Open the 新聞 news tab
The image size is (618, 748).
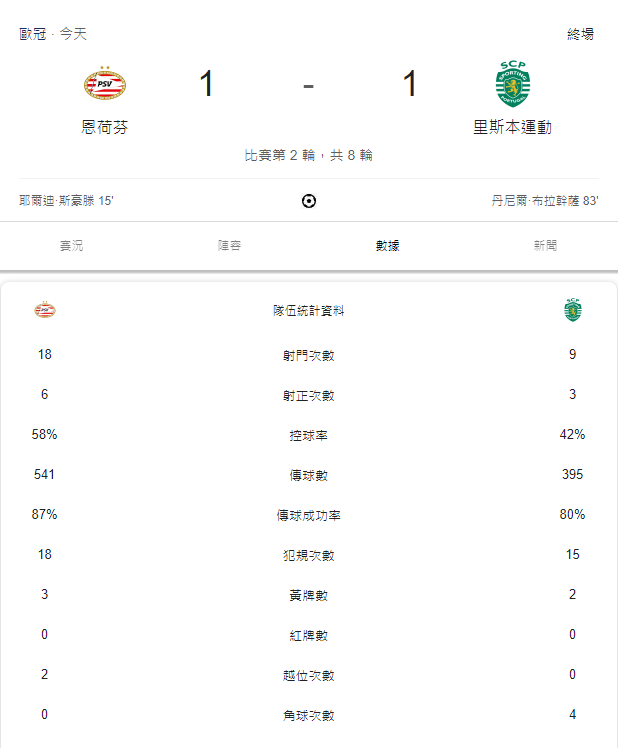545,246
